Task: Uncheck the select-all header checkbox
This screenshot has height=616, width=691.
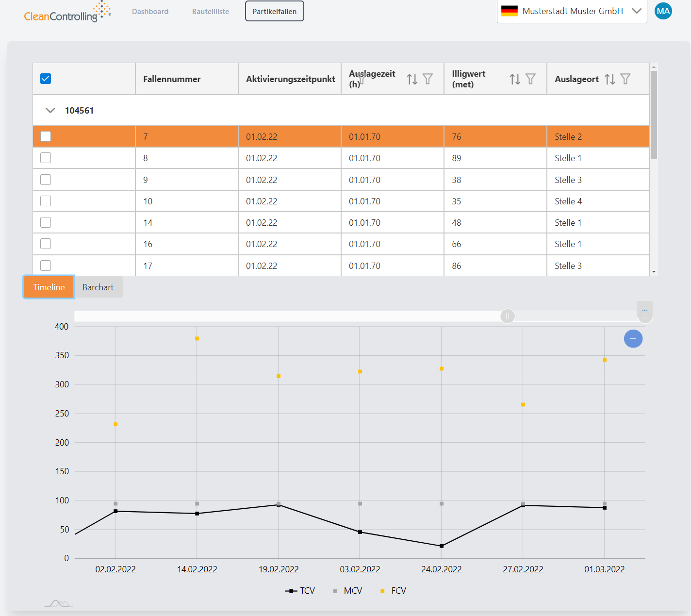Action: click(x=46, y=79)
